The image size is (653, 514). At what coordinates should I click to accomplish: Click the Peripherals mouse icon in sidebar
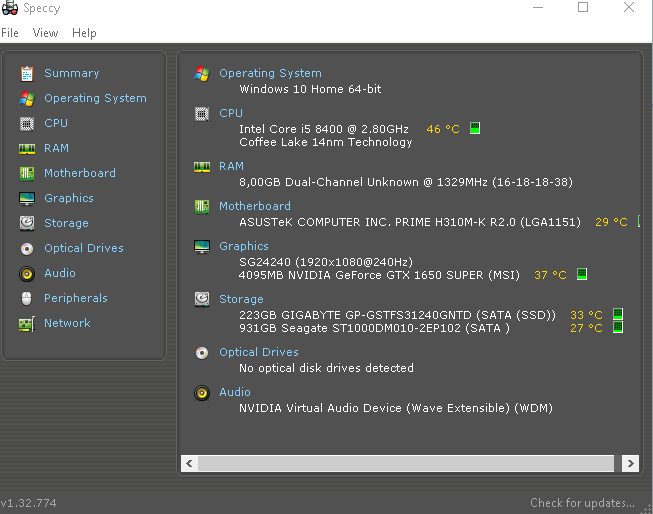point(27,299)
